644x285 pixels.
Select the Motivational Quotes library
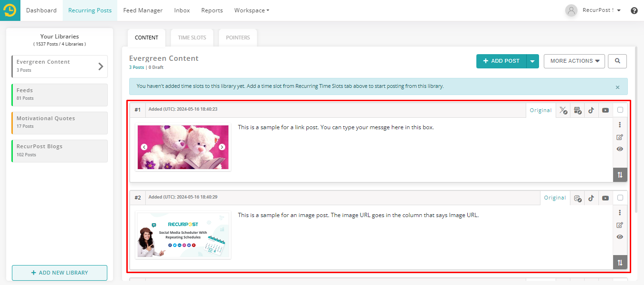(x=59, y=123)
